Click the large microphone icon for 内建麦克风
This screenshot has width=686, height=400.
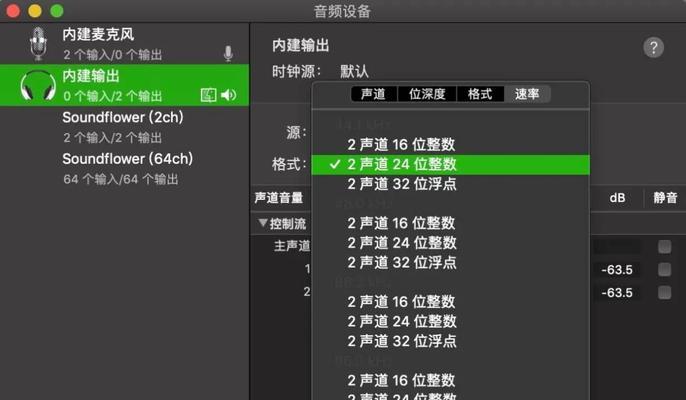tap(38, 43)
